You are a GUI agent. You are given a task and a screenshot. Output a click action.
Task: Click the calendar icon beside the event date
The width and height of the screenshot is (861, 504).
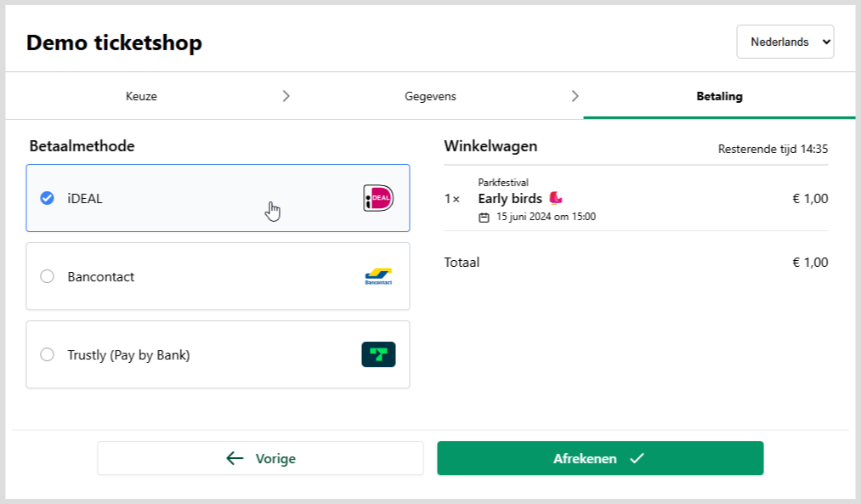click(x=482, y=216)
